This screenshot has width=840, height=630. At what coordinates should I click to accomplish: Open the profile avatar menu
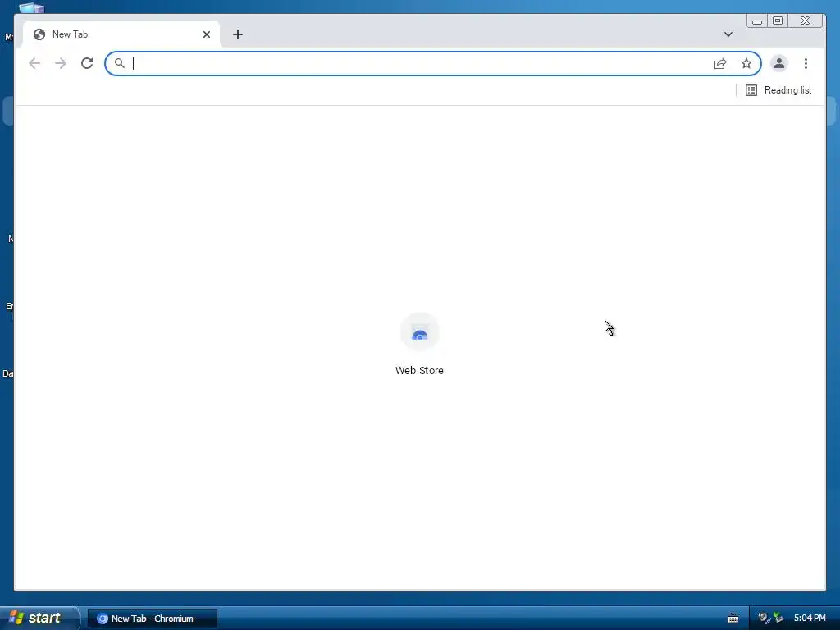click(779, 63)
